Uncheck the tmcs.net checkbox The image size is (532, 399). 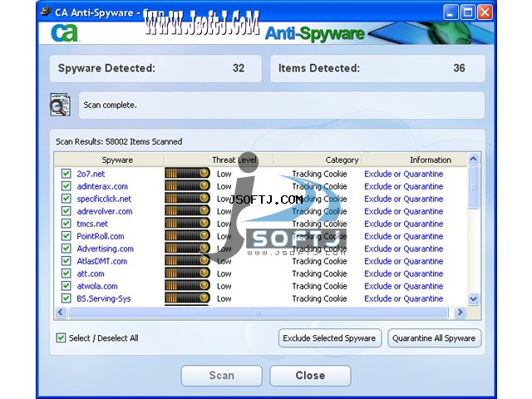coord(66,224)
